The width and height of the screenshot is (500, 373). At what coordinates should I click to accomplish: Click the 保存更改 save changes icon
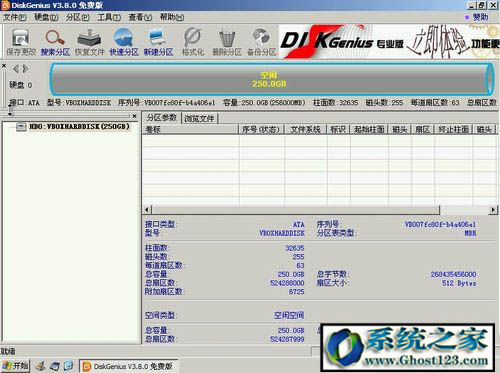(21, 42)
